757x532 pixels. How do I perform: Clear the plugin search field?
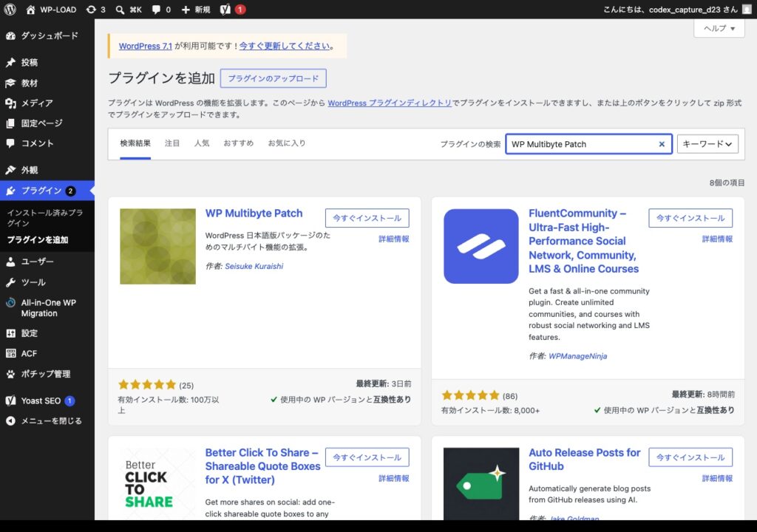(x=662, y=144)
